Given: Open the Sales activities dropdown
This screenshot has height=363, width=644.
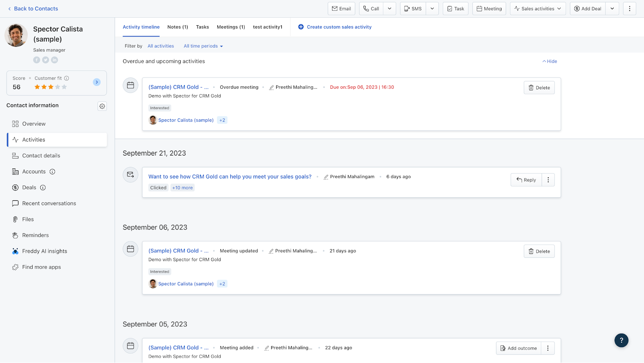Looking at the screenshot, I should point(538,8).
